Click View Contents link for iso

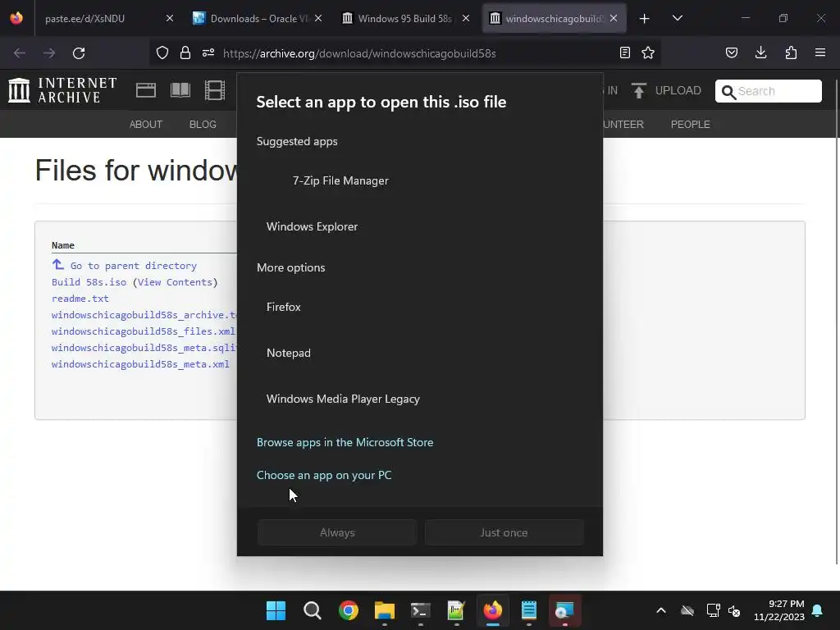tap(176, 282)
